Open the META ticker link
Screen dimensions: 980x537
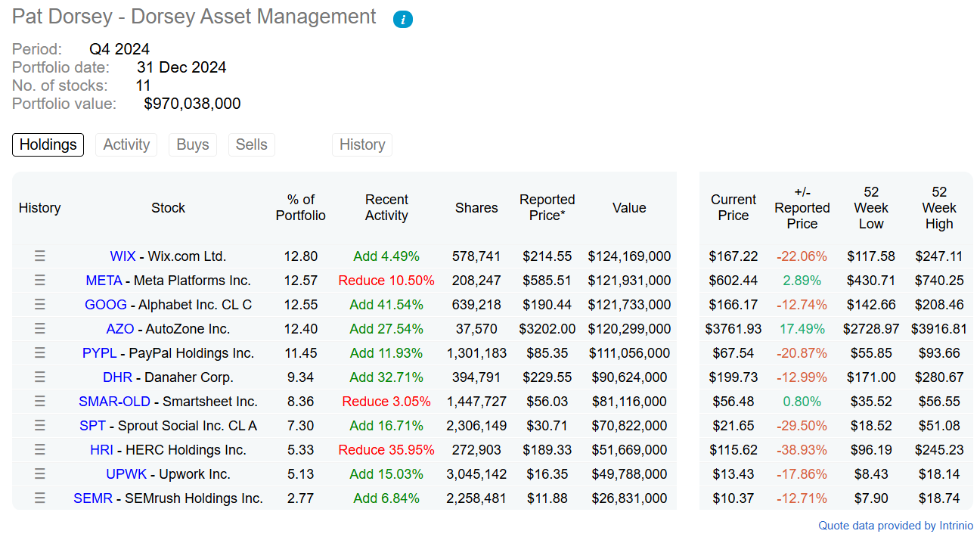[104, 281]
